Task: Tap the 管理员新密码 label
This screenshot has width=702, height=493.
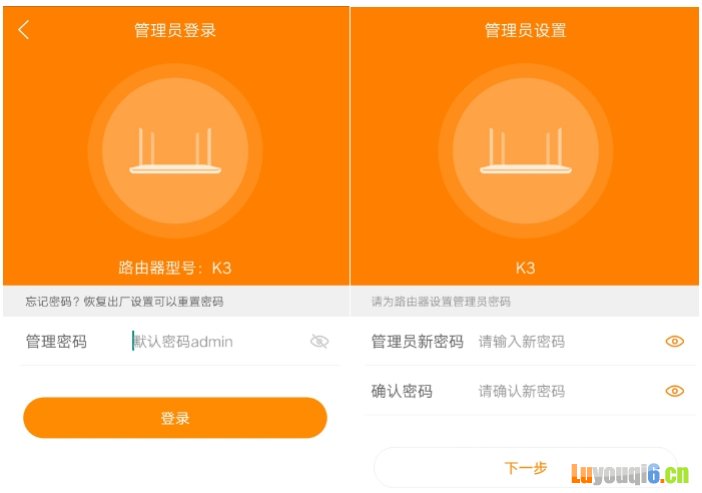Action: coord(417,342)
